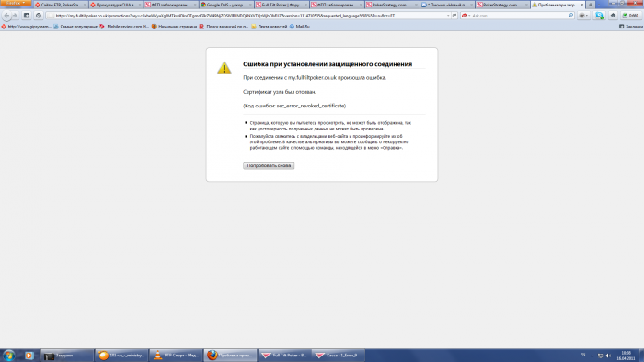Open the Загрузки taskbar window
Viewport: 644px width, 362px height.
pos(66,356)
